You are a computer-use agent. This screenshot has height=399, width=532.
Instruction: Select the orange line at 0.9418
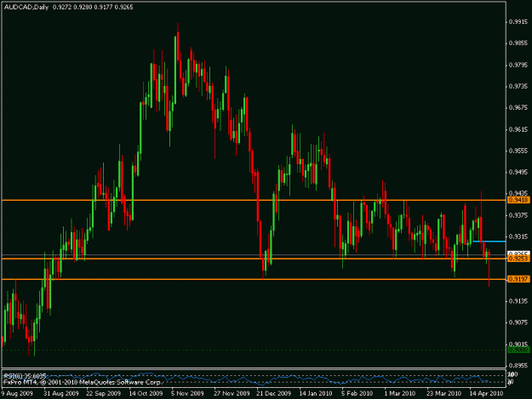pyautogui.click(x=254, y=200)
